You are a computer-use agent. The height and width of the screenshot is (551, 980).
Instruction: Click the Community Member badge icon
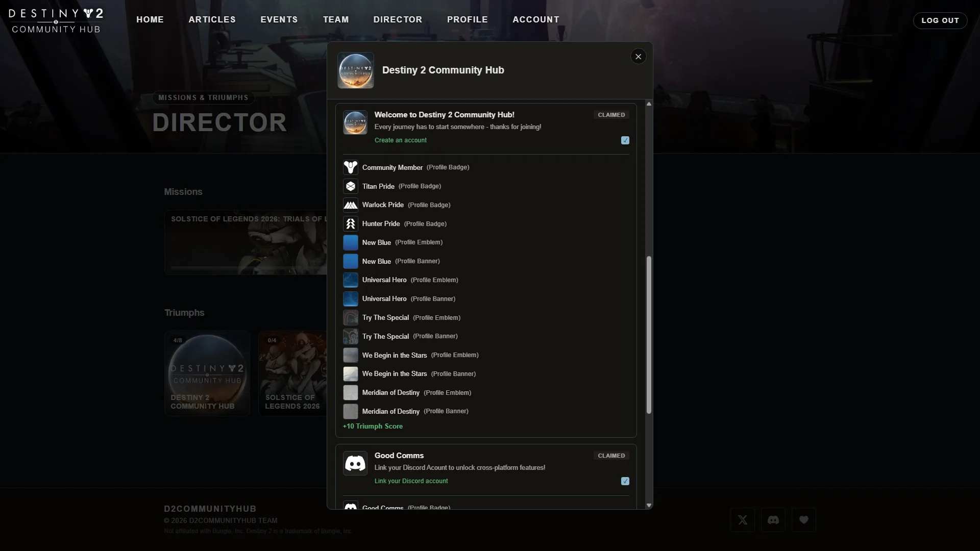tap(351, 167)
